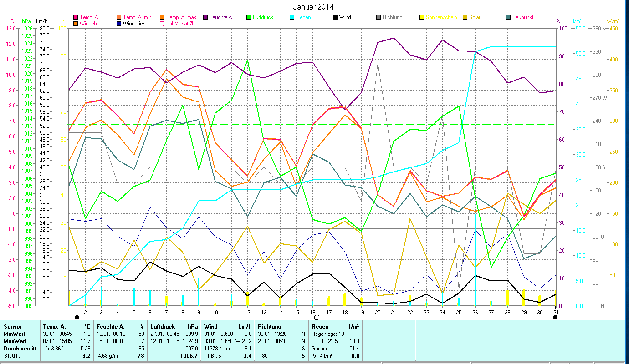
Task: Select the gray Richtung legend swatch
Action: pos(378,17)
